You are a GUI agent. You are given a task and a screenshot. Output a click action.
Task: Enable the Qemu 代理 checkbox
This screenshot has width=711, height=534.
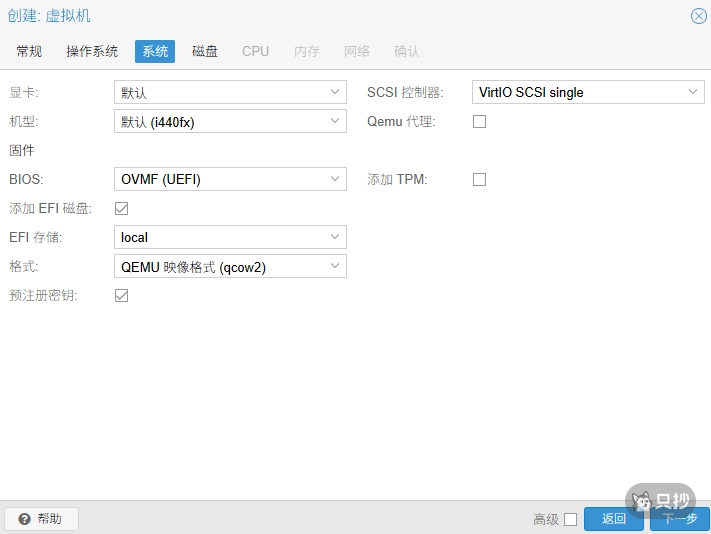point(479,122)
